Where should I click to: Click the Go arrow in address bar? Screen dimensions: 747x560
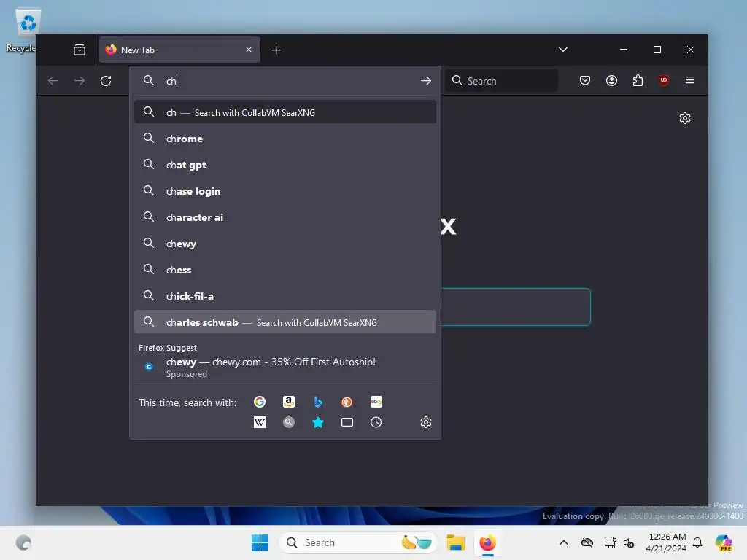(426, 80)
